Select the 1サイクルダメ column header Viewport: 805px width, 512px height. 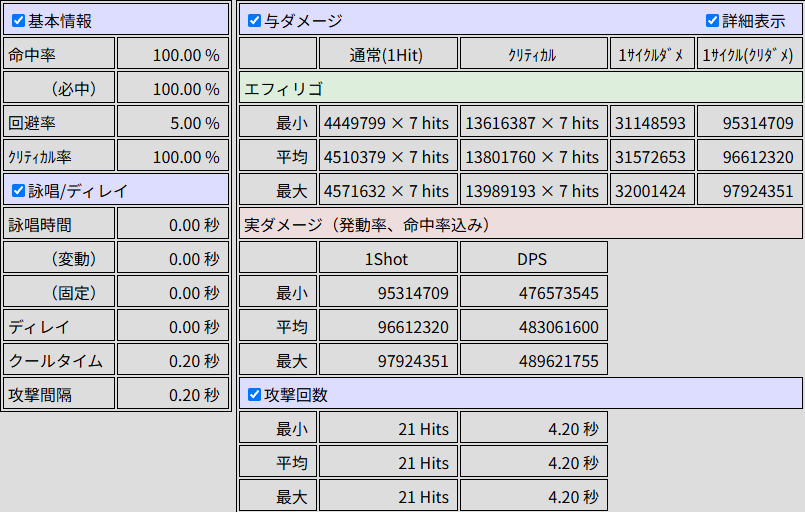coord(652,54)
